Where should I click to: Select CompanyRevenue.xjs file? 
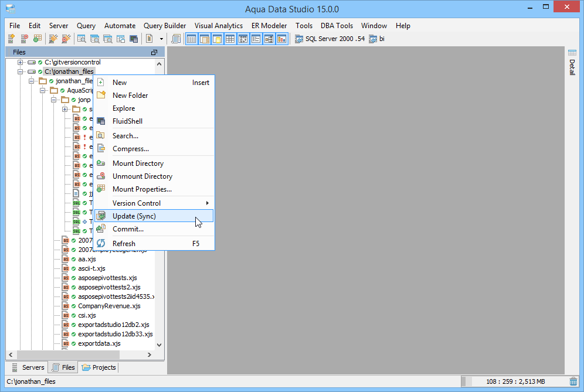pyautogui.click(x=109, y=306)
